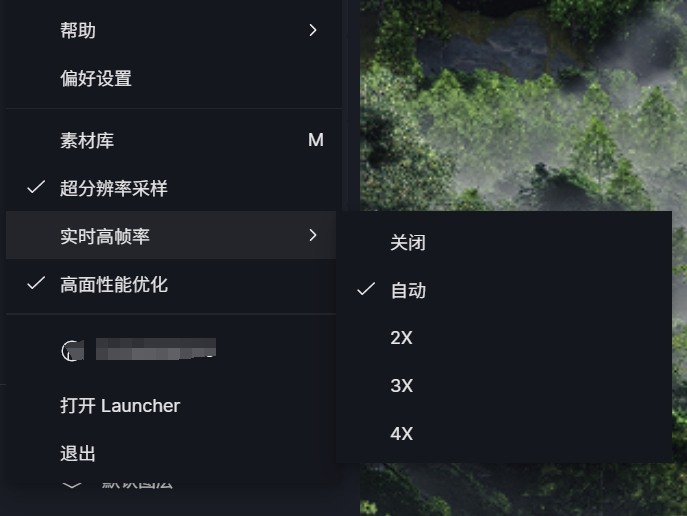Click the down chevron below the 退出 entry

pos(72,485)
